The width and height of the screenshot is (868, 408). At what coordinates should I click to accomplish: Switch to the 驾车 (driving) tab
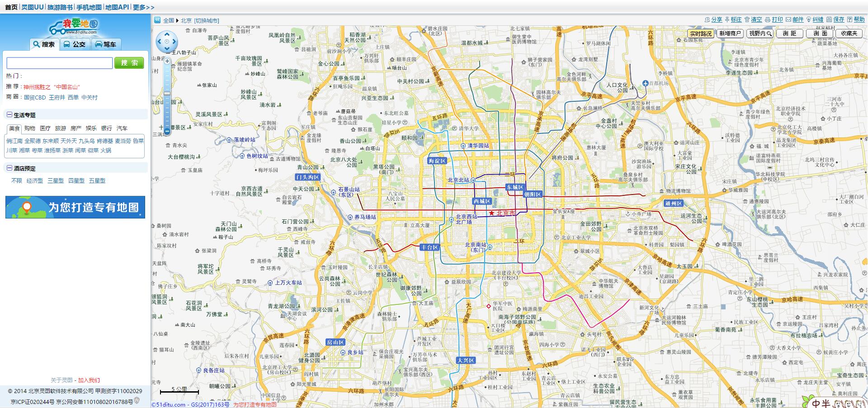coord(106,44)
